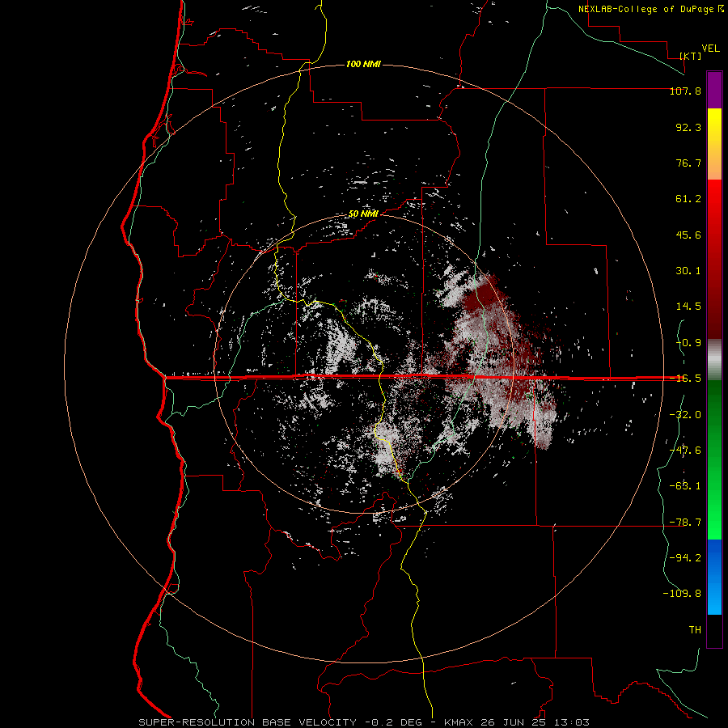The width and height of the screenshot is (728, 728).
Task: Click the purple segment of the velocity color bar
Action: (x=714, y=90)
